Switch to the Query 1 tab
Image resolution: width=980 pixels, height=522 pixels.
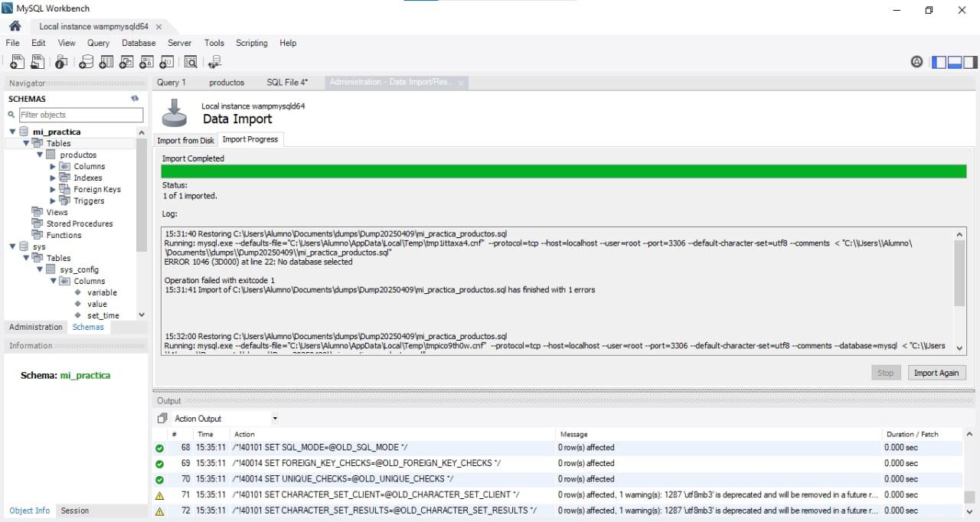171,82
